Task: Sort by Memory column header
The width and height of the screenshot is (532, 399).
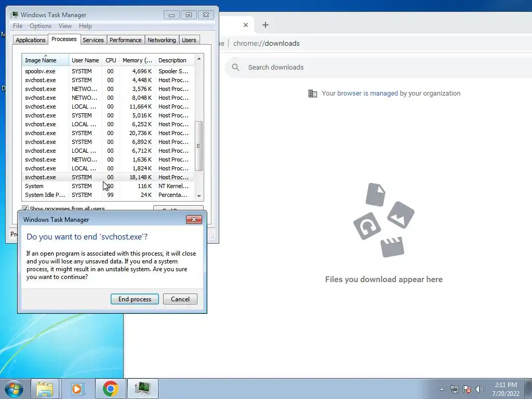Action: [x=137, y=60]
